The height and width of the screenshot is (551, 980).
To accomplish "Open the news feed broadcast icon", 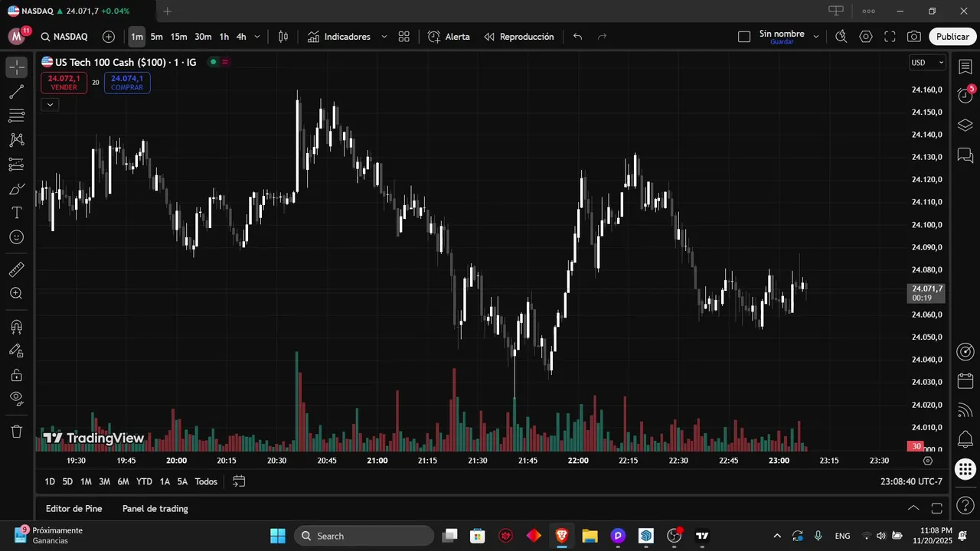I will (x=965, y=411).
